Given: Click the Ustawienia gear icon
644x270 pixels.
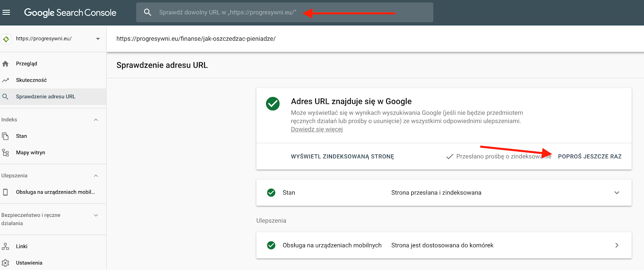Looking at the screenshot, I should tap(5, 263).
